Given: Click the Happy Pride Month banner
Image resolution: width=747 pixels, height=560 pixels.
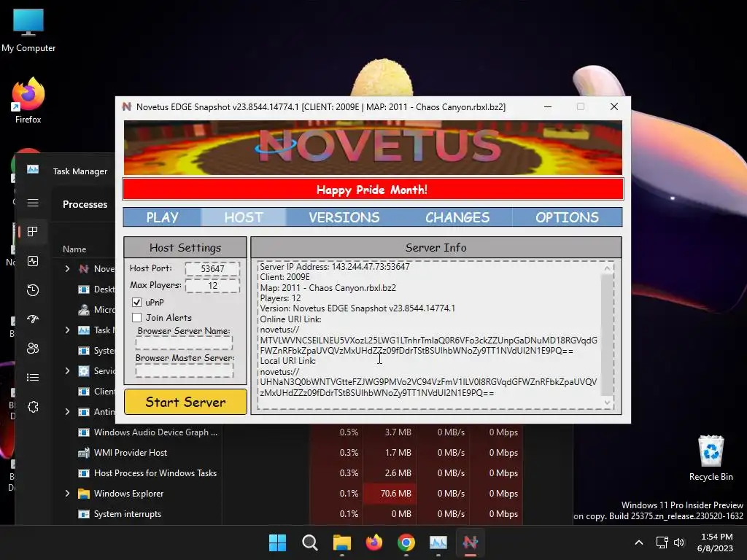Looking at the screenshot, I should (373, 190).
